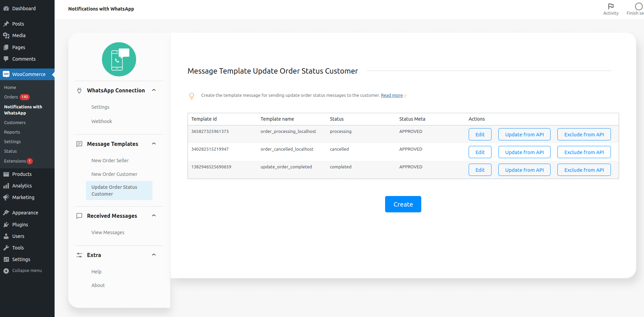Viewport: 644px width, 317px height.
Task: Collapse the Received Messages section chevron
Action: click(154, 215)
